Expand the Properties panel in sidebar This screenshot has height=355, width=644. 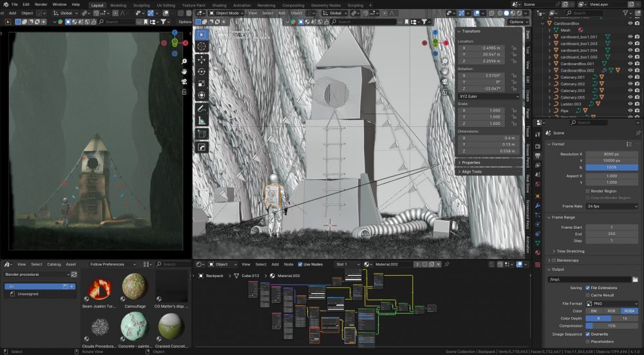pyautogui.click(x=471, y=163)
